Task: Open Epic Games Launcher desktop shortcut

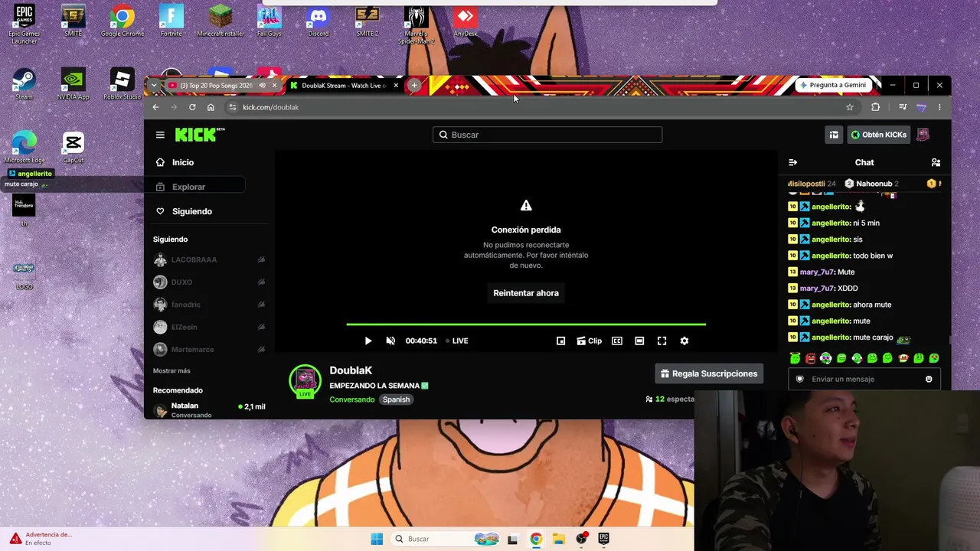Action: pyautogui.click(x=24, y=23)
